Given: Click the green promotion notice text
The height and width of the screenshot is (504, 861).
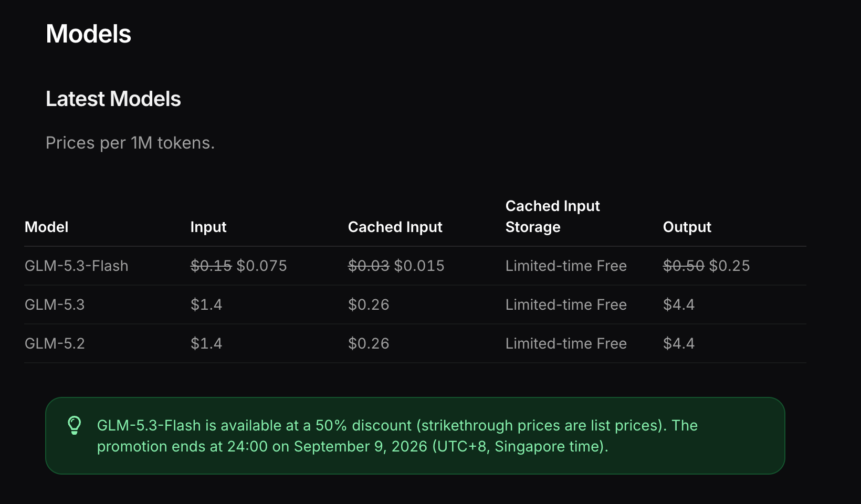Looking at the screenshot, I should point(397,436).
